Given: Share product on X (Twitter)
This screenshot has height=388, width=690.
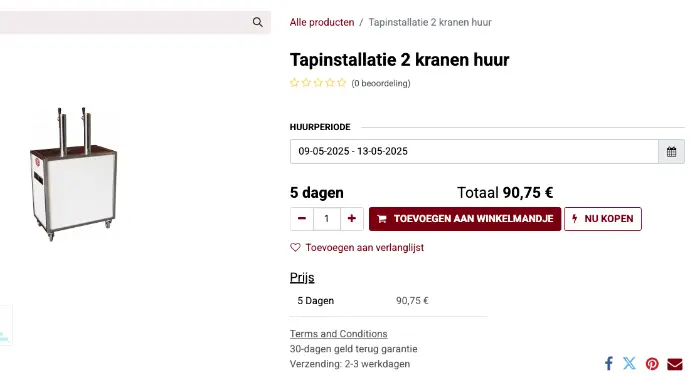Looking at the screenshot, I should coord(629,363).
